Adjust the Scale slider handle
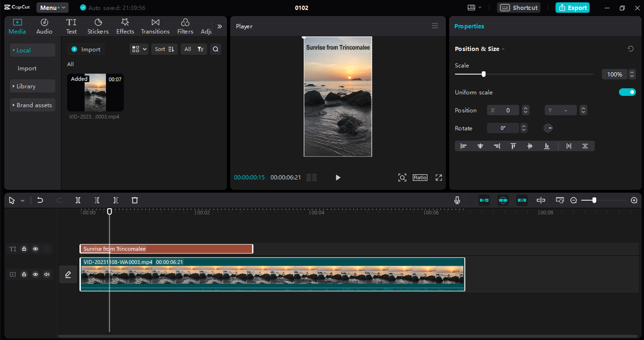644x340 pixels. 484,74
